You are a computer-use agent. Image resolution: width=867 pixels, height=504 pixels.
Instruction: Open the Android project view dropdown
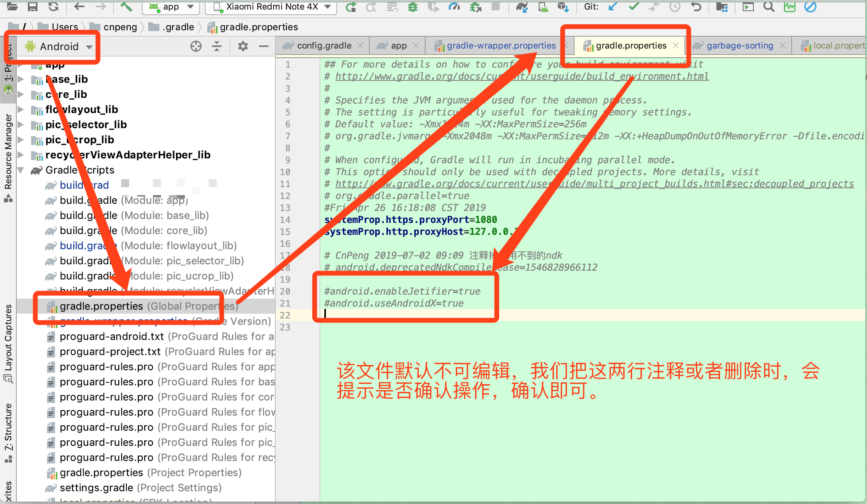click(59, 47)
